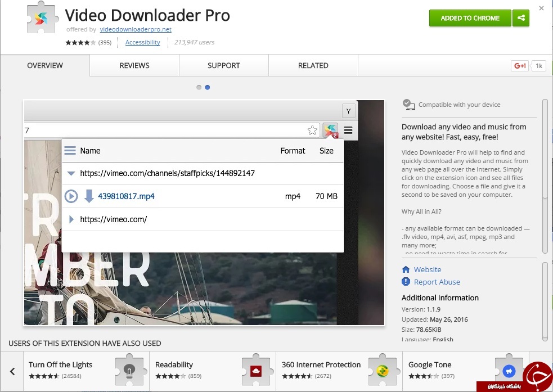This screenshot has width=553, height=392.
Task: Click the Turn Off the Lights lightbulb icon
Action: coord(129,371)
